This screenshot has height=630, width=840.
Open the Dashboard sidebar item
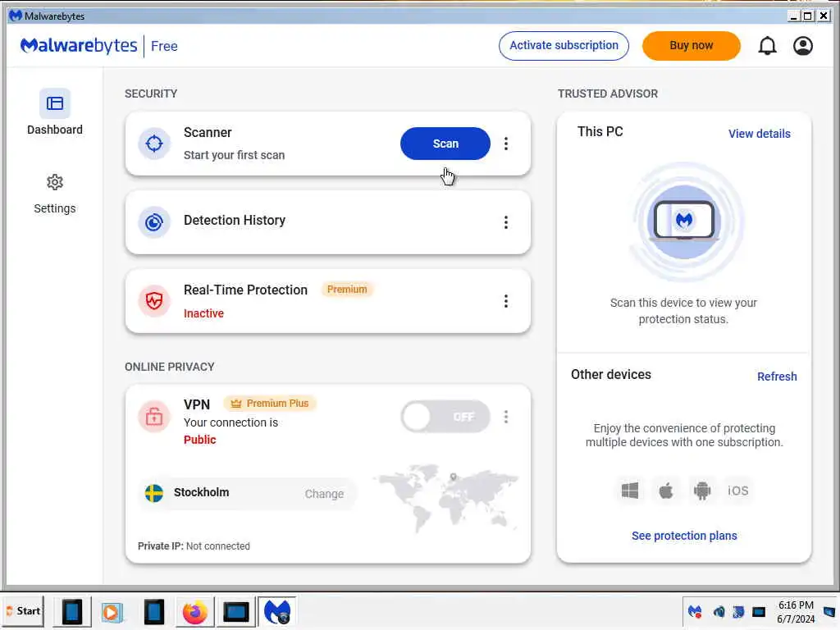coord(55,112)
